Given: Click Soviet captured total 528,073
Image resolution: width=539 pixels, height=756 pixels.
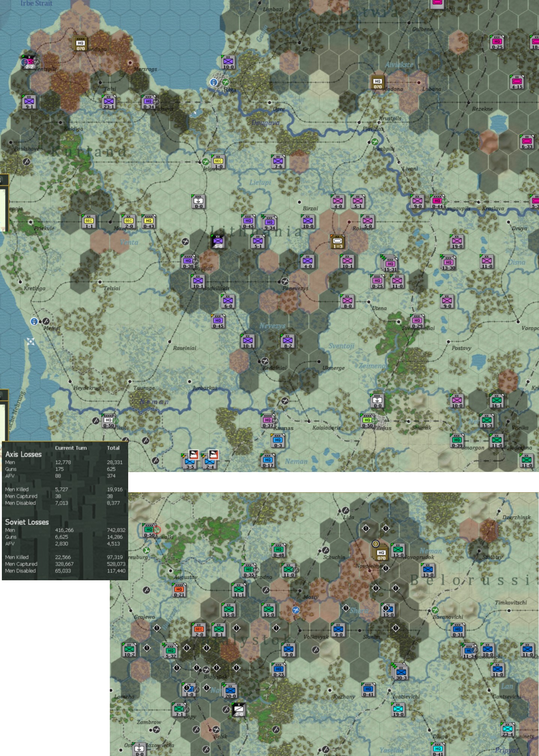Looking at the screenshot, I should (x=116, y=564).
